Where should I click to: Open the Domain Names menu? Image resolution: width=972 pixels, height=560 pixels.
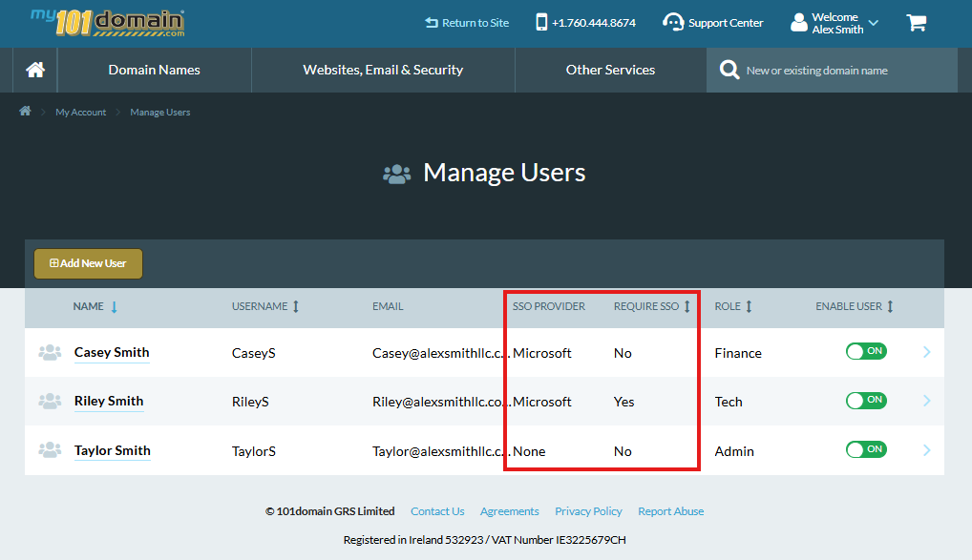pos(154,69)
